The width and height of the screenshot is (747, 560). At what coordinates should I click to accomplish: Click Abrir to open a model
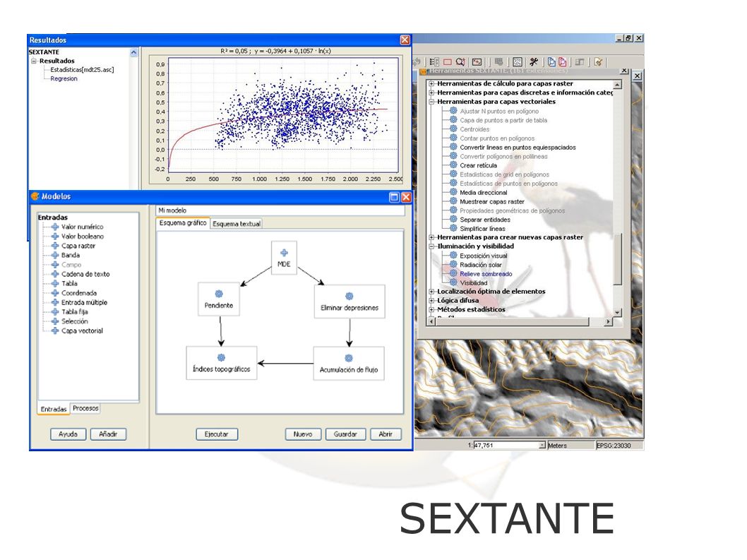[x=386, y=434]
